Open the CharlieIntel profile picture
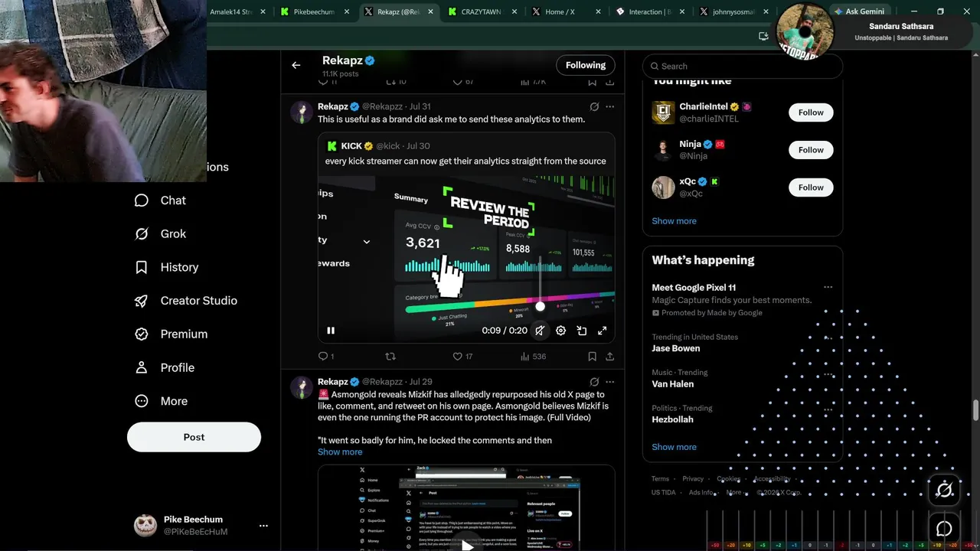This screenshot has height=551, width=980. 663,112
